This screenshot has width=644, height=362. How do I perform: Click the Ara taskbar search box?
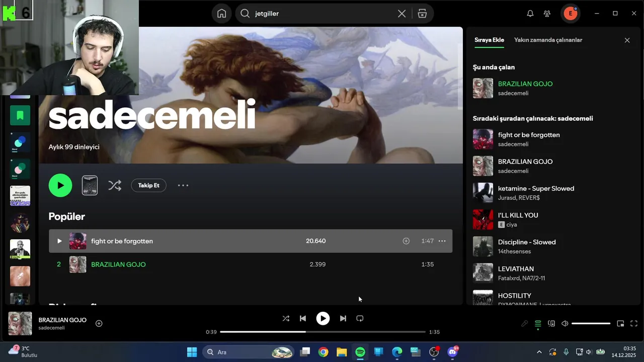pyautogui.click(x=249, y=352)
